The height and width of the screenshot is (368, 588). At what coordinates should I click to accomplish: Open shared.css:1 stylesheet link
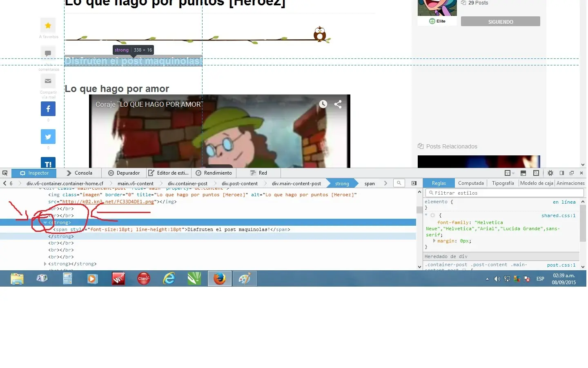558,215
